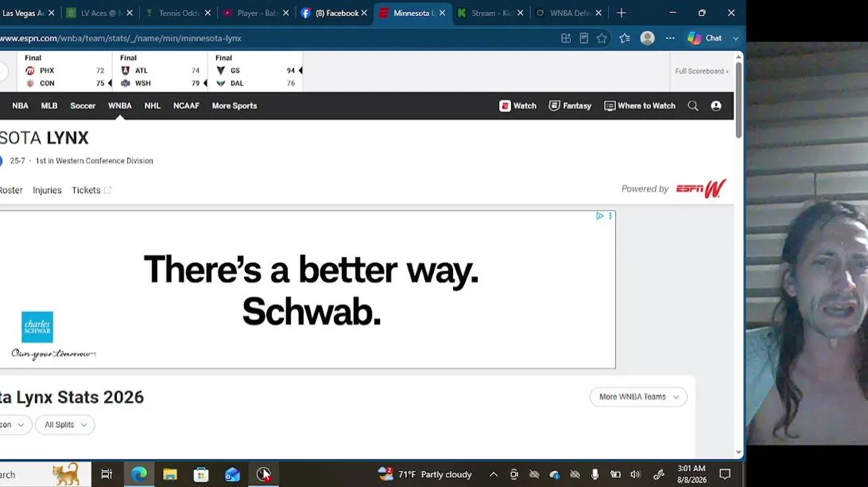Select Soccer in the sports menu
This screenshot has width=868, height=487.
83,106
